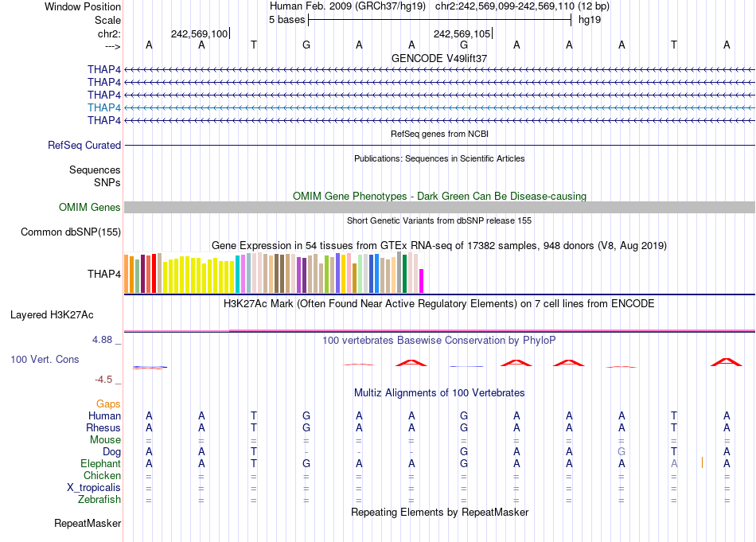The image size is (756, 542).
Task: Select the Human alignment row label
Action: (x=104, y=415)
